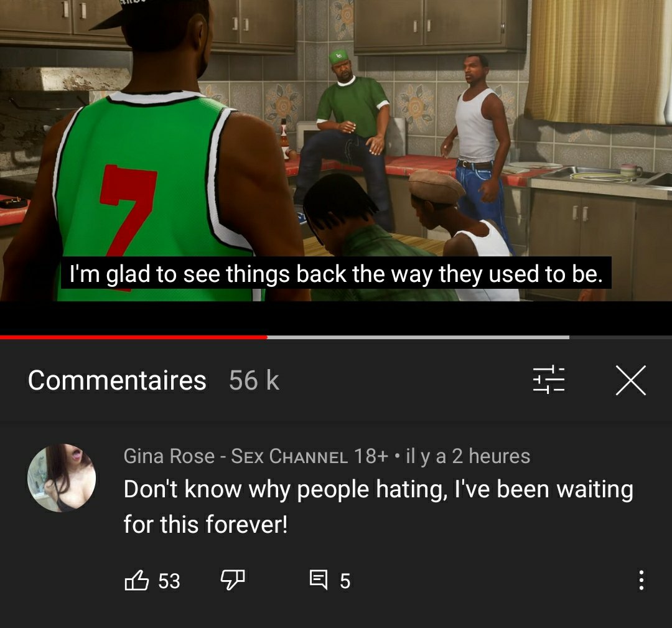
Task: Click the 'il y a 2 heures' timestamp
Action: pos(468,456)
